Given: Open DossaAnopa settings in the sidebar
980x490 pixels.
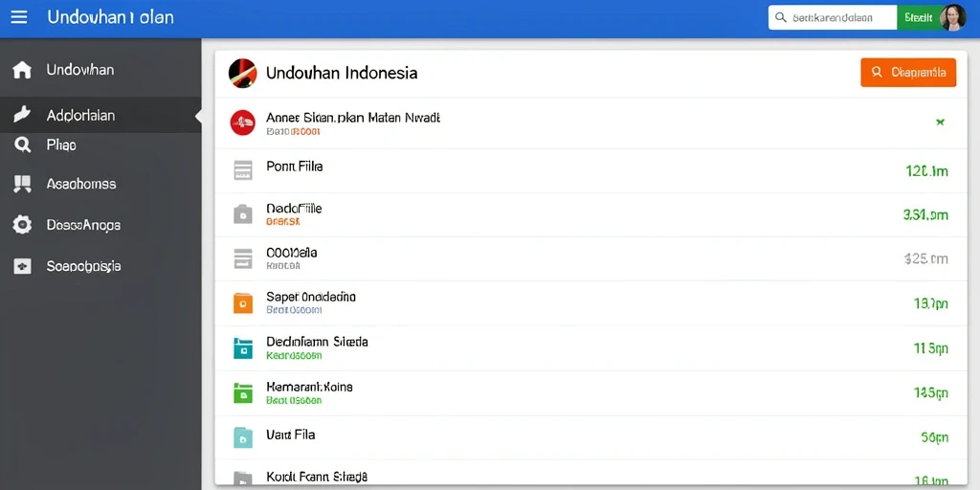Looking at the screenshot, I should [x=100, y=224].
